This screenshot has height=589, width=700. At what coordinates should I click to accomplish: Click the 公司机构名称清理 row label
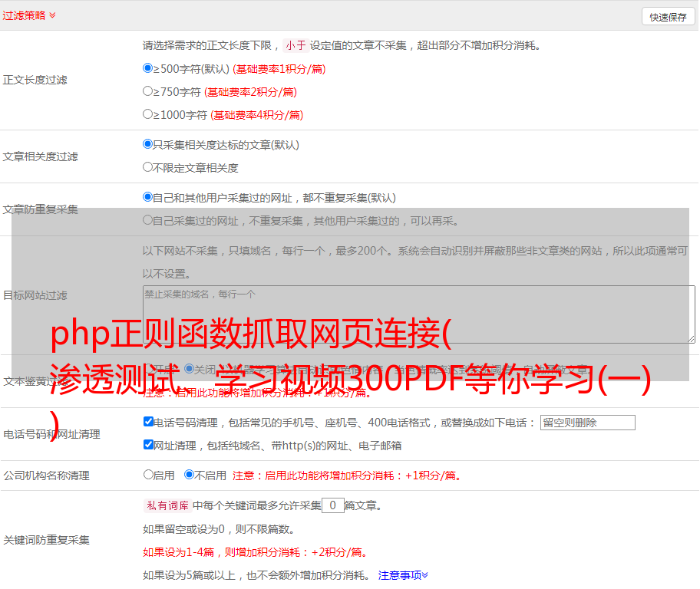[46, 475]
